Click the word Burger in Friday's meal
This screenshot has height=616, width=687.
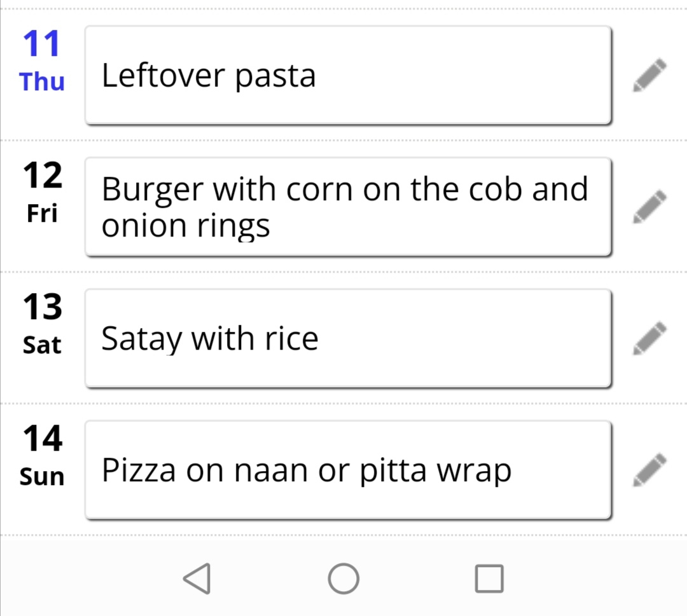point(153,189)
